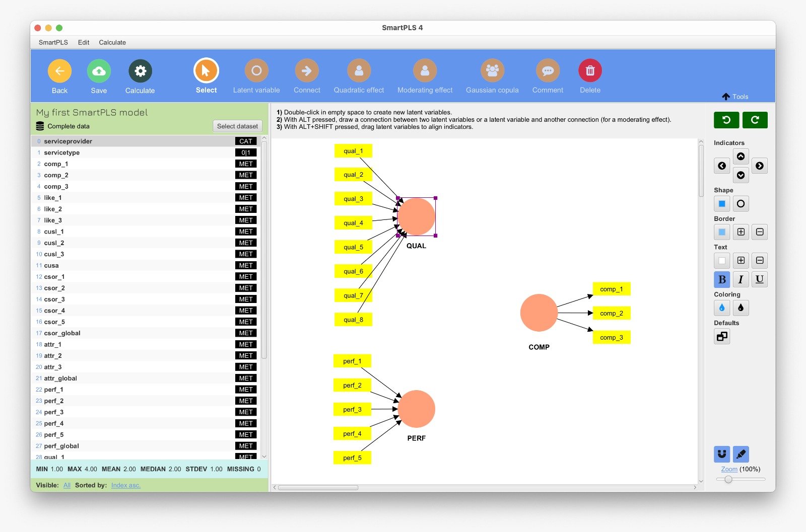Toggle the magnet snap option
The image size is (806, 532).
[722, 454]
